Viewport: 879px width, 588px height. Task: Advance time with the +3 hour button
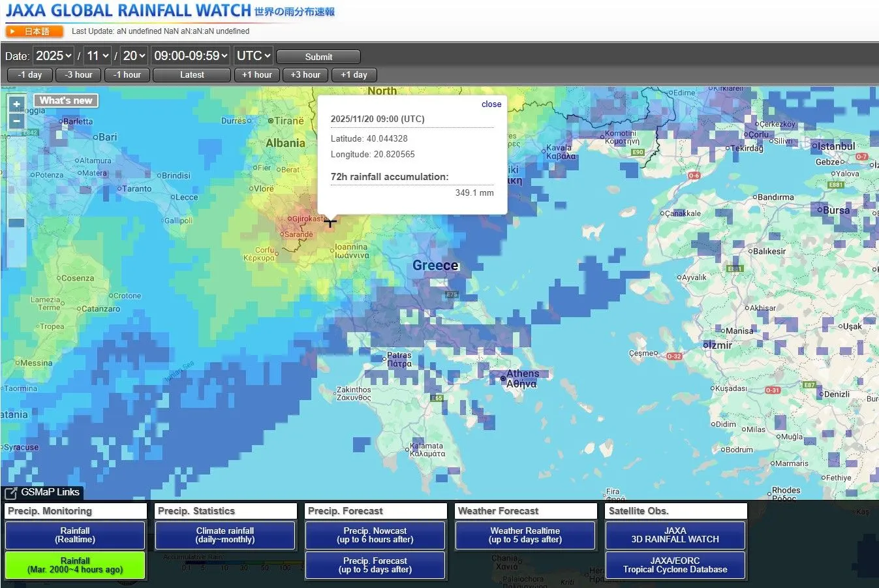[x=305, y=75]
